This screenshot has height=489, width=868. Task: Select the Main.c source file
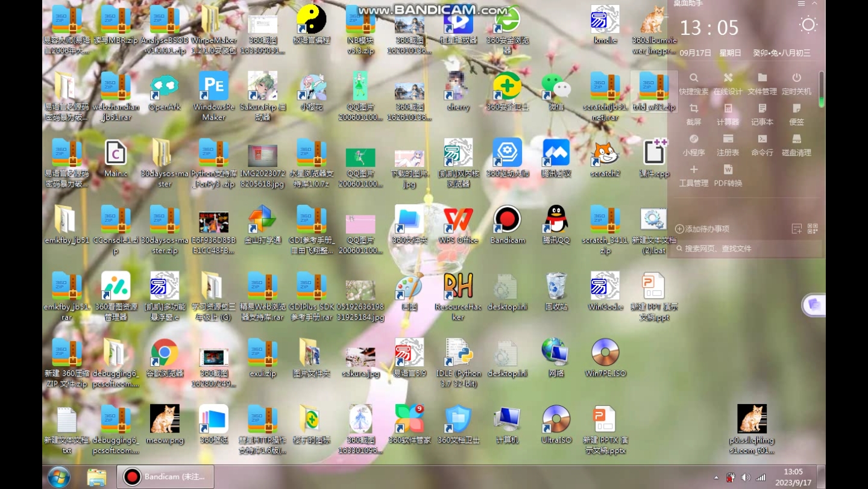coord(116,158)
